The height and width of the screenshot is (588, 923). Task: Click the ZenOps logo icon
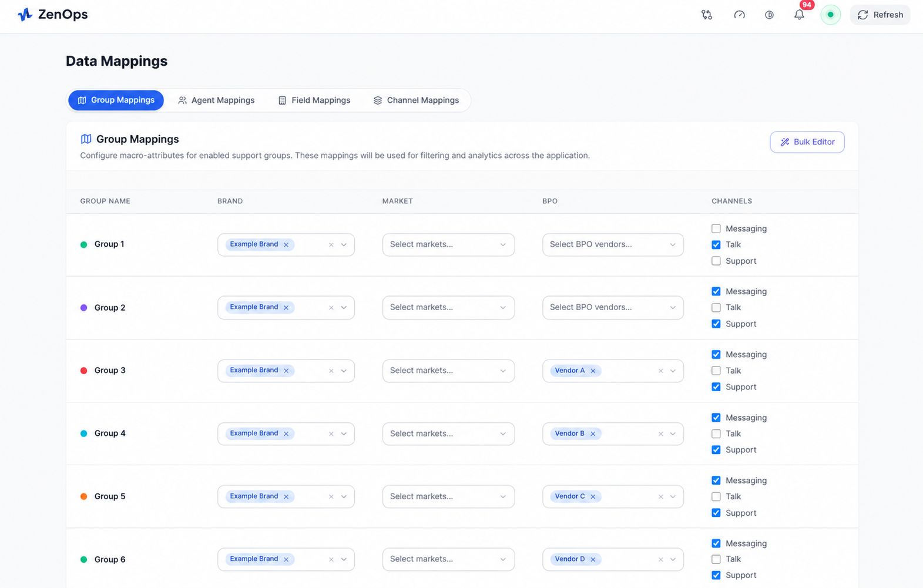coord(25,15)
